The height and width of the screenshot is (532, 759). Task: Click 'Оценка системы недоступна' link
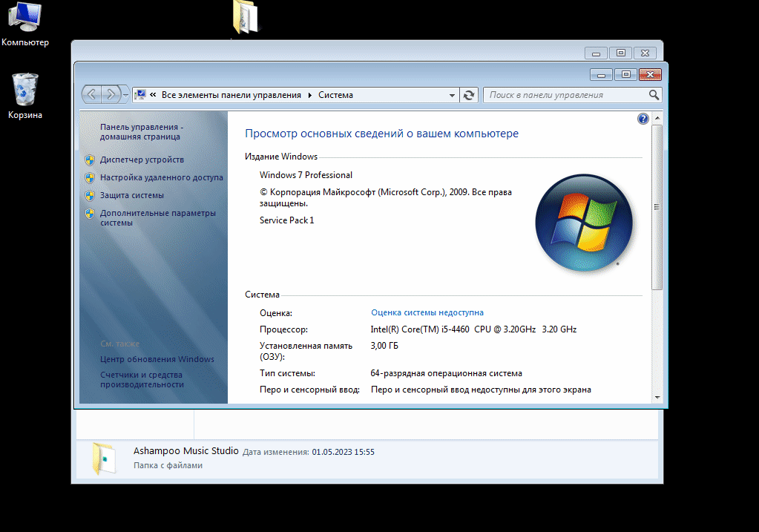coord(427,312)
